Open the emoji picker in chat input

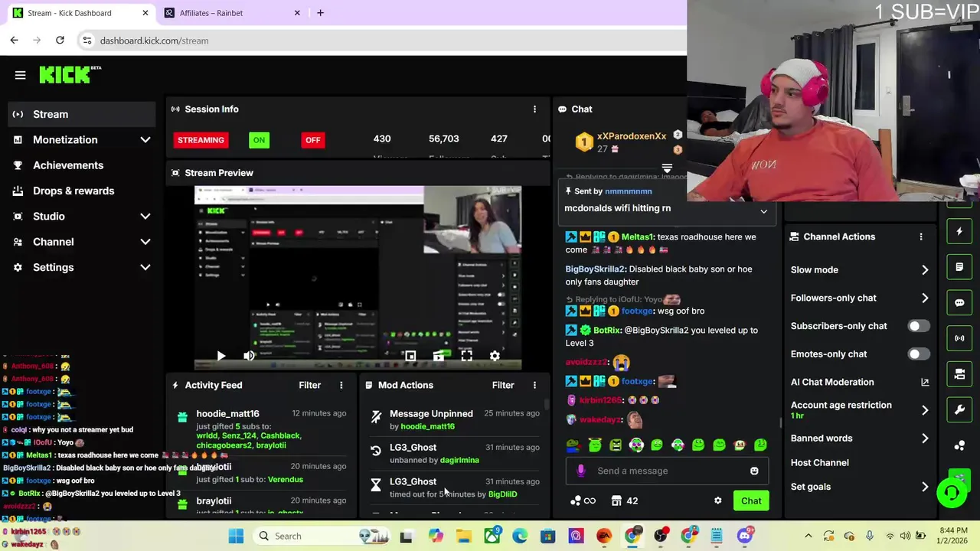[754, 471]
